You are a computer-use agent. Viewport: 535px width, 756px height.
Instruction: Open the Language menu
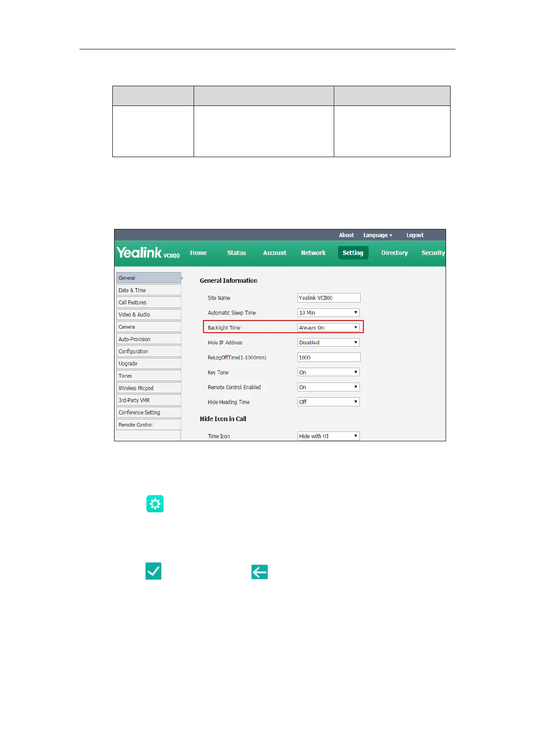[378, 235]
